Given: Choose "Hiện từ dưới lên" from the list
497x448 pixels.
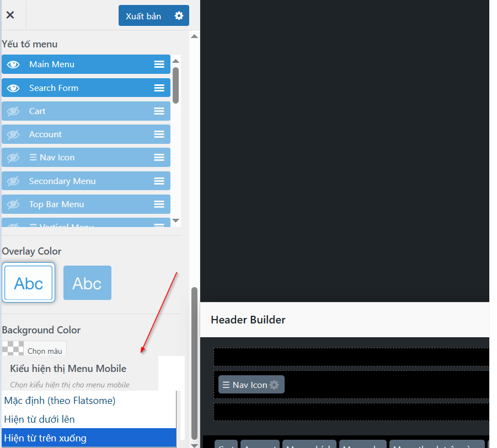Looking at the screenshot, I should pyautogui.click(x=39, y=419).
